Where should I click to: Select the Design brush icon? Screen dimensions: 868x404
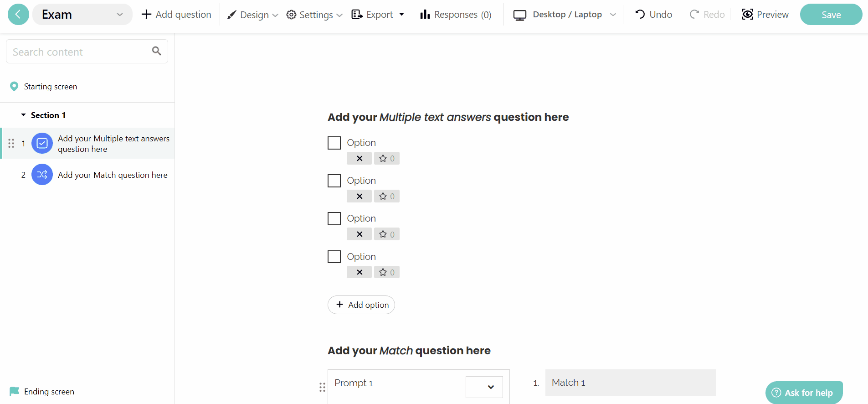232,14
